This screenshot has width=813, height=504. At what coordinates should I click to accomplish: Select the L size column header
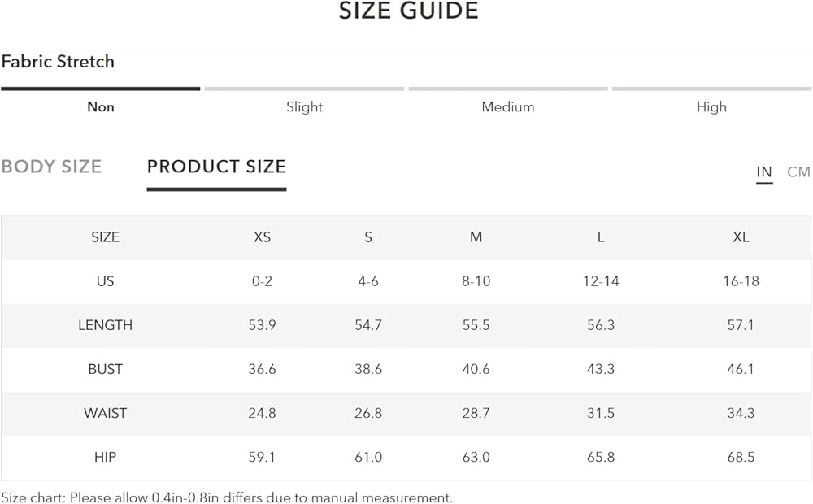click(601, 237)
